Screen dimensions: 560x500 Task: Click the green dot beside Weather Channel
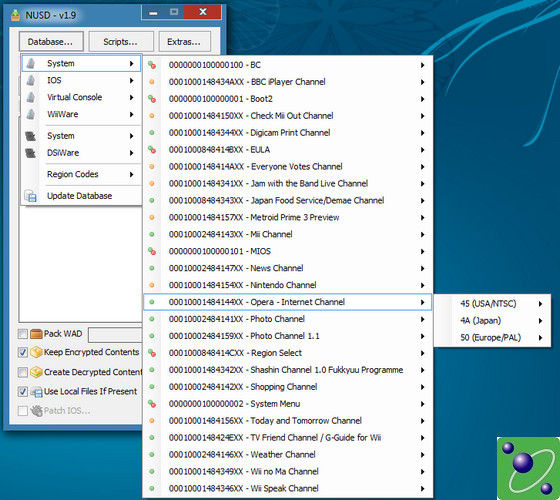click(152, 455)
